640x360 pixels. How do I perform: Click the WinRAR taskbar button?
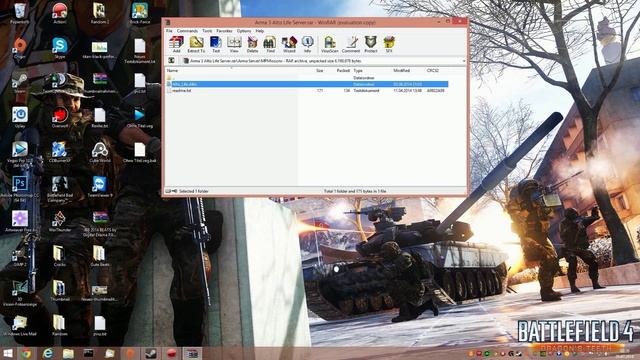pyautogui.click(x=192, y=353)
